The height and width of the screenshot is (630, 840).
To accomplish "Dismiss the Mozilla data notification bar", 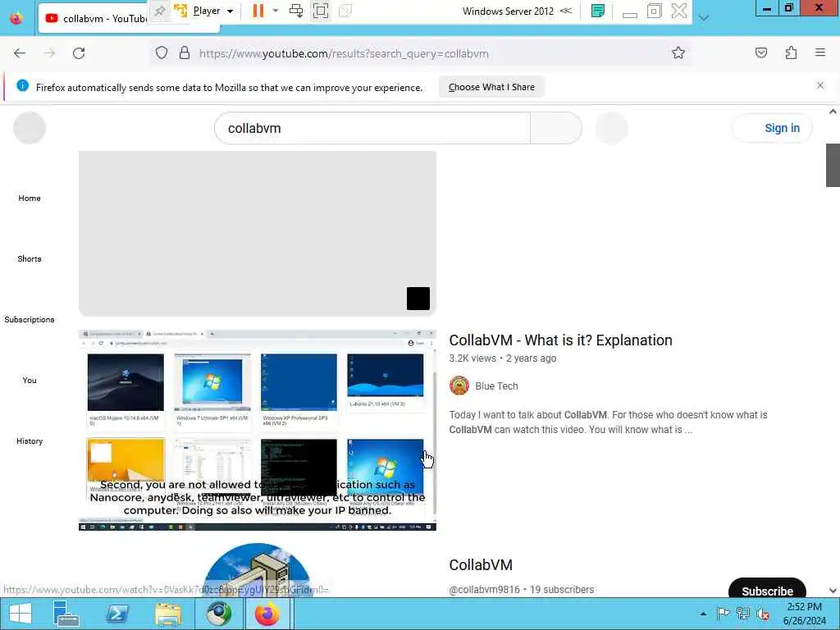I will pyautogui.click(x=820, y=85).
